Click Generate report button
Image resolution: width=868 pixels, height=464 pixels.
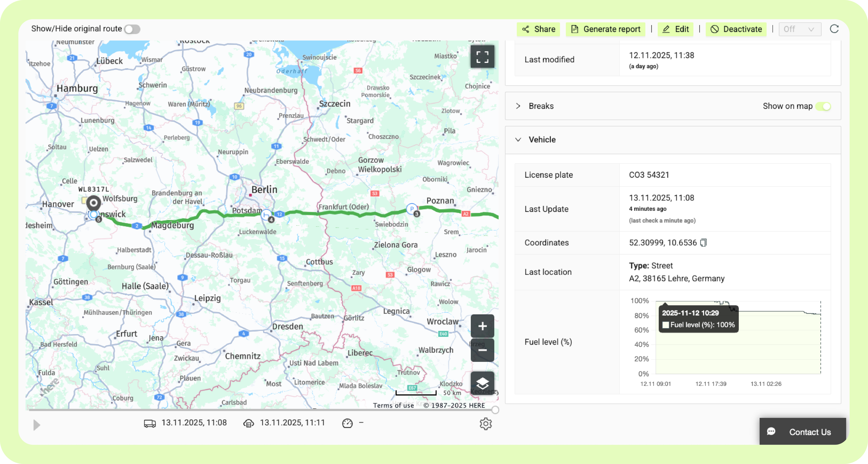click(x=605, y=29)
